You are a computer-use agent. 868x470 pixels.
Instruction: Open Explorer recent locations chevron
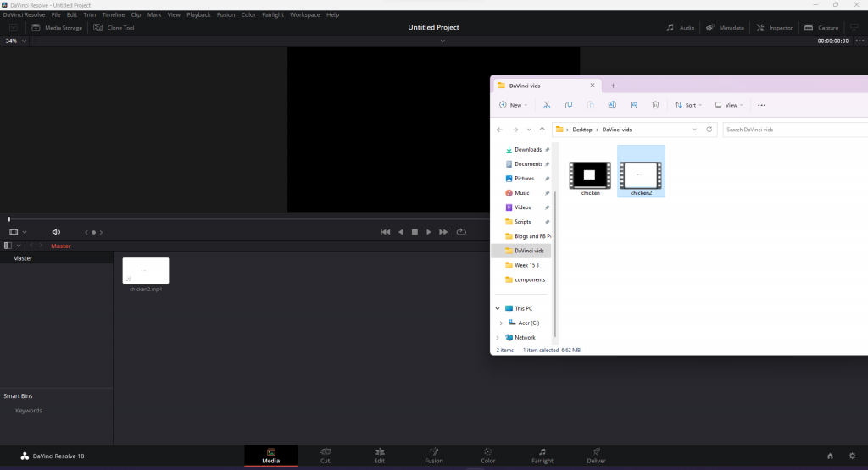point(529,130)
